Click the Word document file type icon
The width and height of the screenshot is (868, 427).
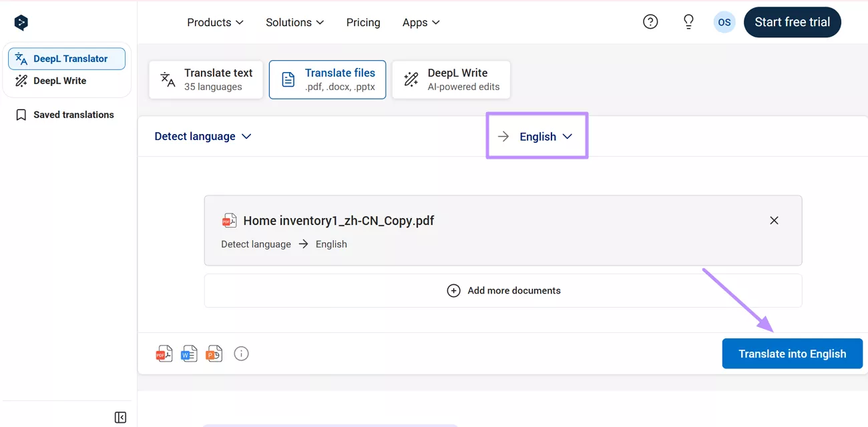pos(189,354)
